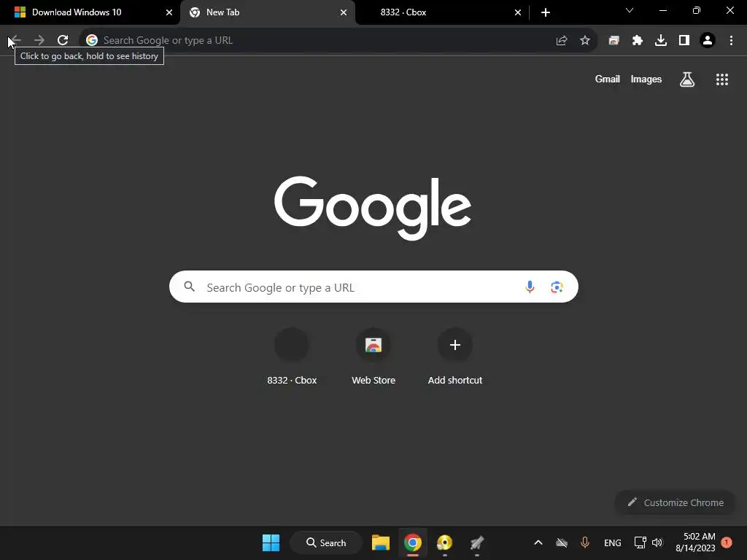Screen dimensions: 747x560
Task: Open the Extensions puzzle icon
Action: [638, 41]
